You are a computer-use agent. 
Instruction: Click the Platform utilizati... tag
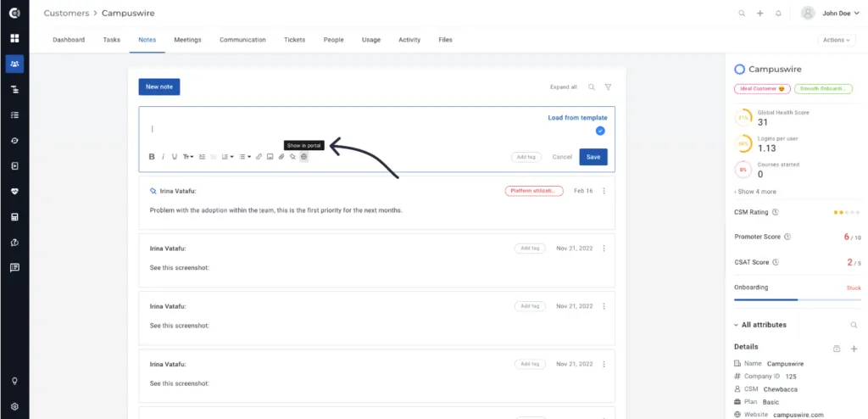[534, 191]
